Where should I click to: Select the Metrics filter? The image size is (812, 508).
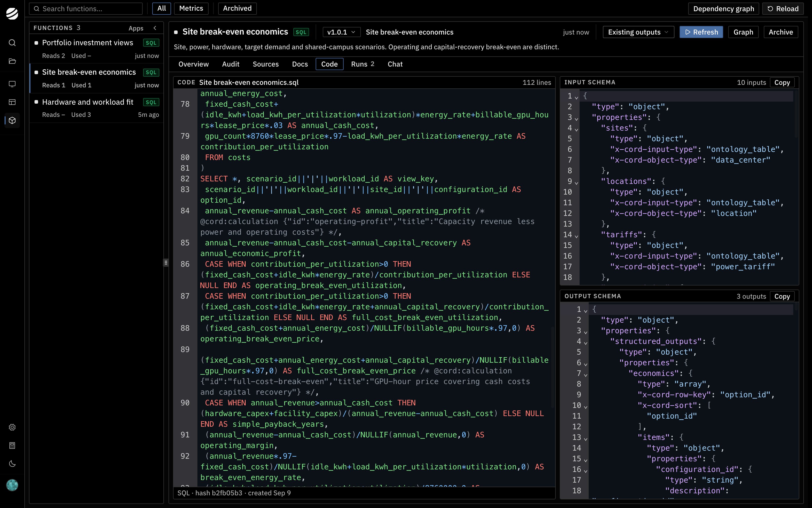(x=191, y=8)
